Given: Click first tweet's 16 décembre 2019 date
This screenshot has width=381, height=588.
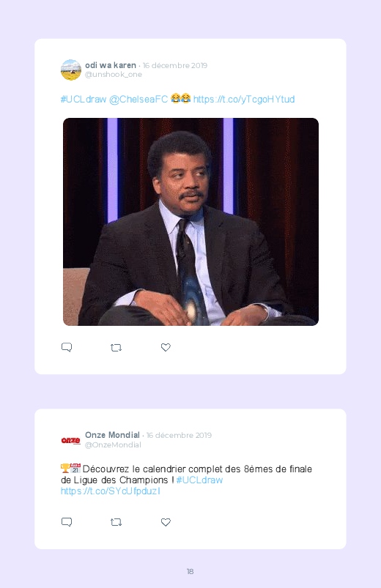Looking at the screenshot, I should [x=175, y=65].
